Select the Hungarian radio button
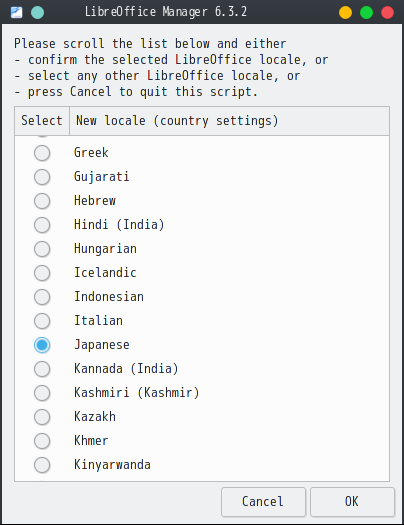 pos(42,249)
